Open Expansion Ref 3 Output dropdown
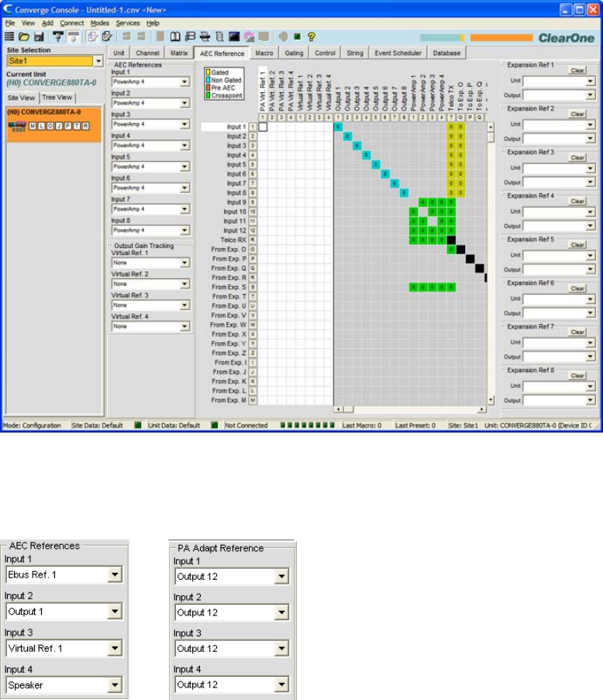Screen dimensions: 603x700 [591, 182]
